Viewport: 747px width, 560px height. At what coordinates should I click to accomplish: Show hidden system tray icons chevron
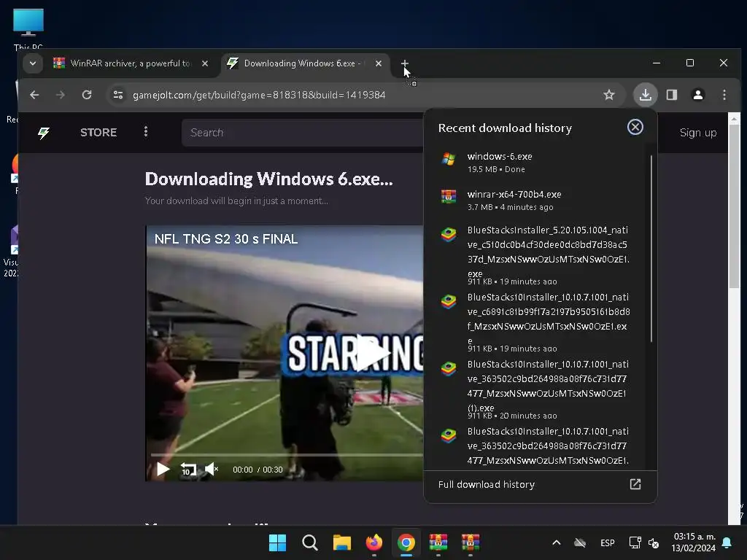tap(556, 542)
